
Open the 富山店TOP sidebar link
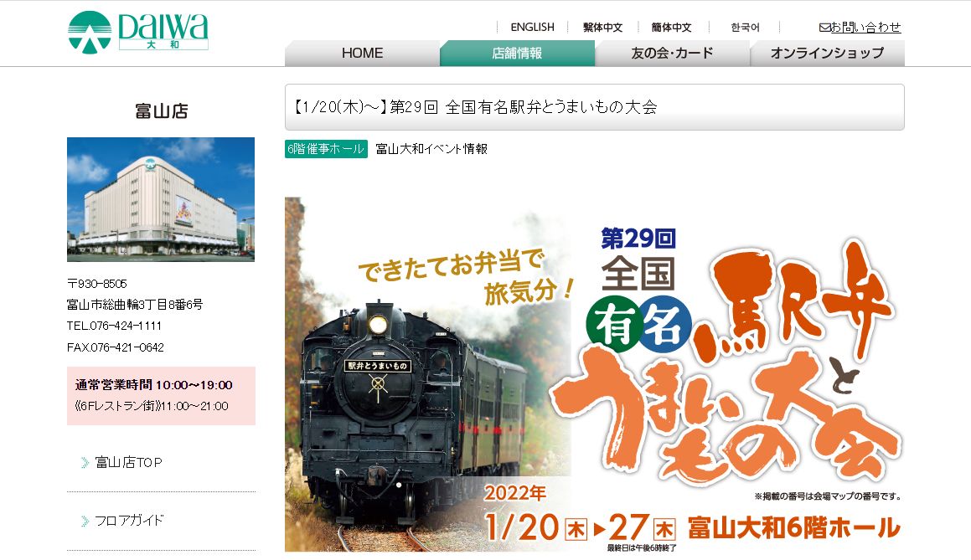tap(128, 462)
